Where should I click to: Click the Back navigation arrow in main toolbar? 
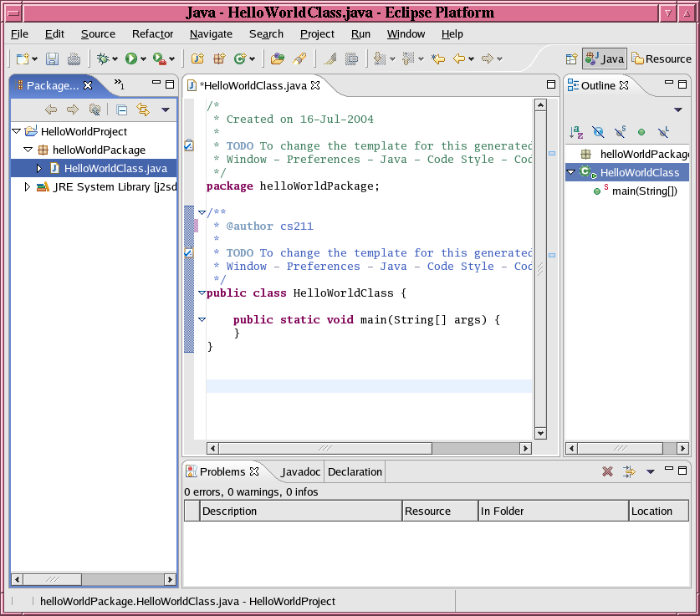(x=459, y=59)
